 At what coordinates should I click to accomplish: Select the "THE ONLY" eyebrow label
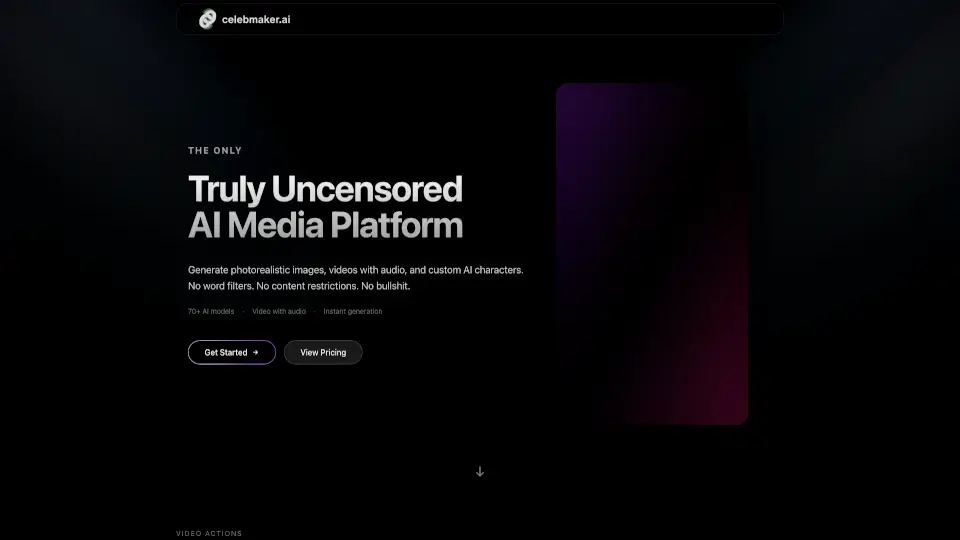pyautogui.click(x=215, y=151)
